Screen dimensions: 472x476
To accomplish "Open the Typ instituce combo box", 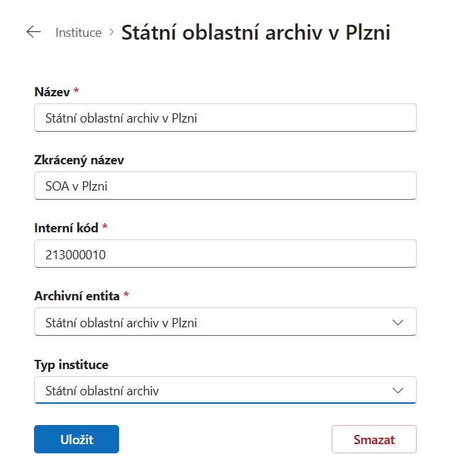I will 225,390.
